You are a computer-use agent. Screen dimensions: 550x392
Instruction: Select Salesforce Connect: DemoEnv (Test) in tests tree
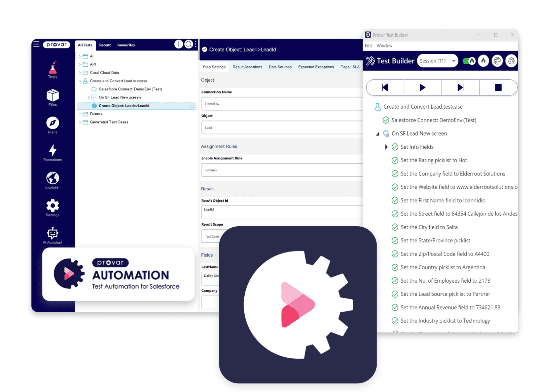point(130,89)
